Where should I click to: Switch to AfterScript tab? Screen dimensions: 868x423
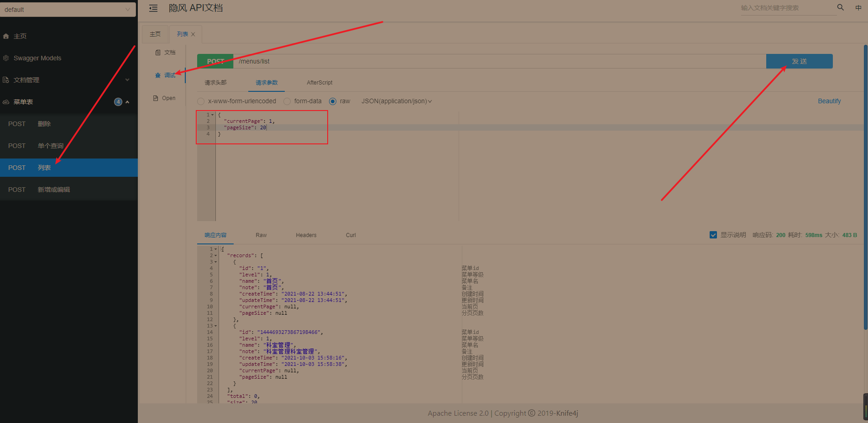click(319, 83)
